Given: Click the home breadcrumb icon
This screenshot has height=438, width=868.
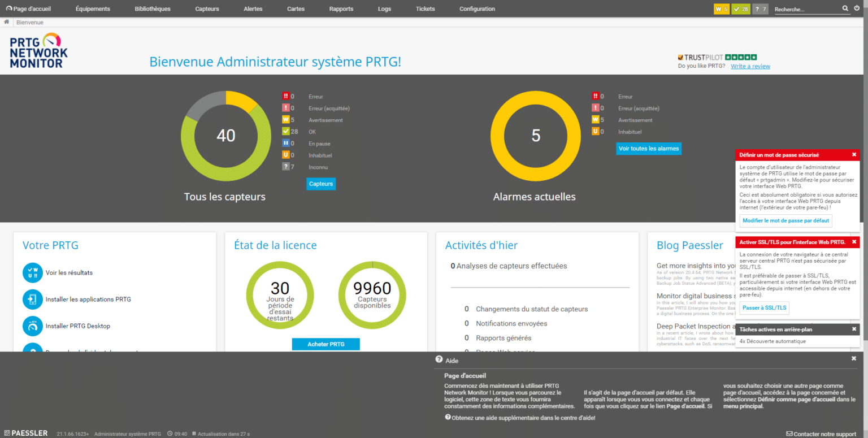Looking at the screenshot, I should coord(6,22).
